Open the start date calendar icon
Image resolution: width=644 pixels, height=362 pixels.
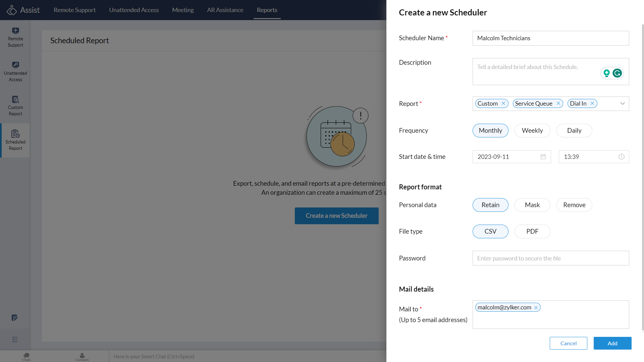coord(543,157)
